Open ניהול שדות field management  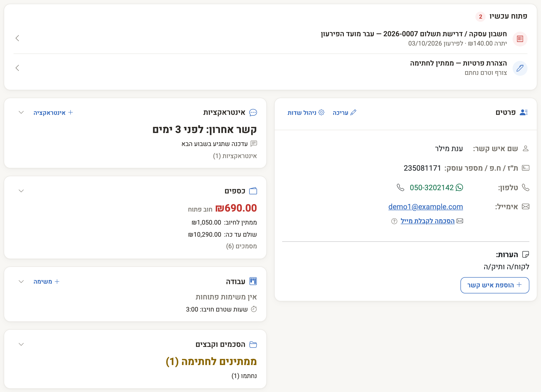tap(306, 113)
